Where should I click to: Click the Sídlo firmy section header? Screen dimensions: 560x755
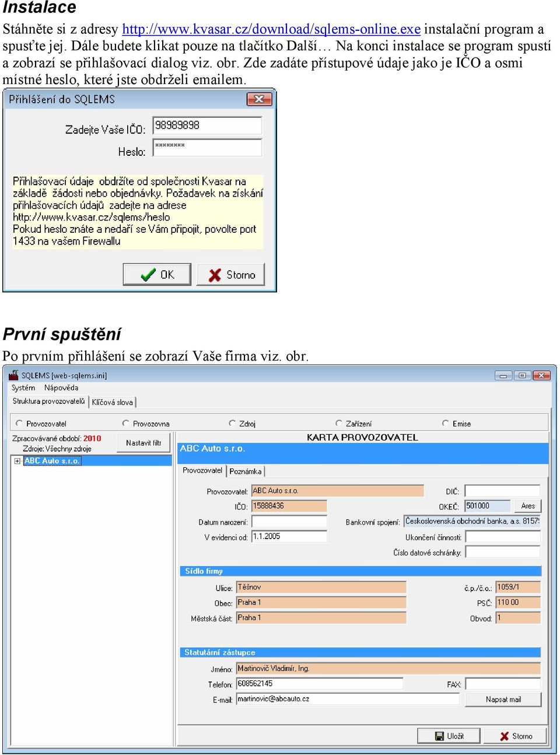(x=360, y=571)
